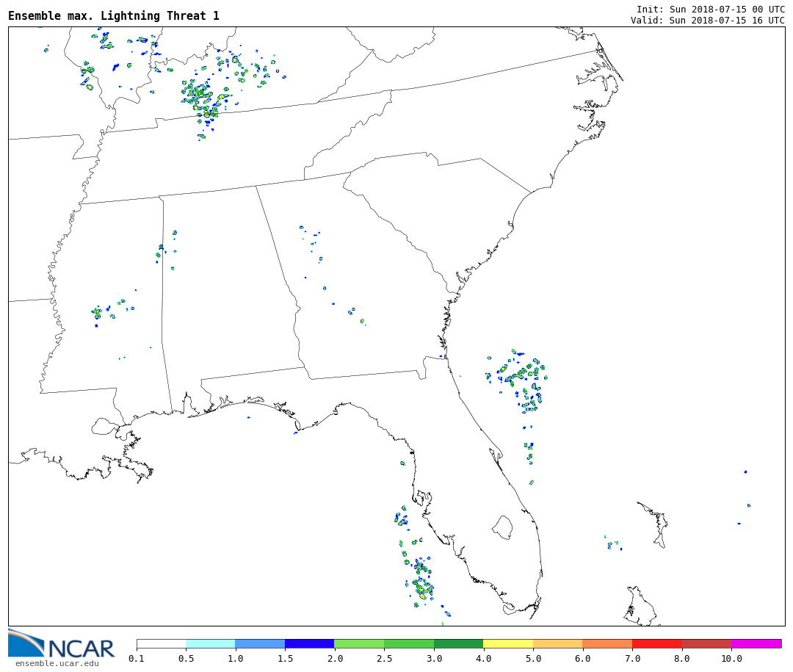This screenshot has height=672, width=793.
Task: Pick the orange swatch between 6.0 and 7.0
Action: [607, 643]
